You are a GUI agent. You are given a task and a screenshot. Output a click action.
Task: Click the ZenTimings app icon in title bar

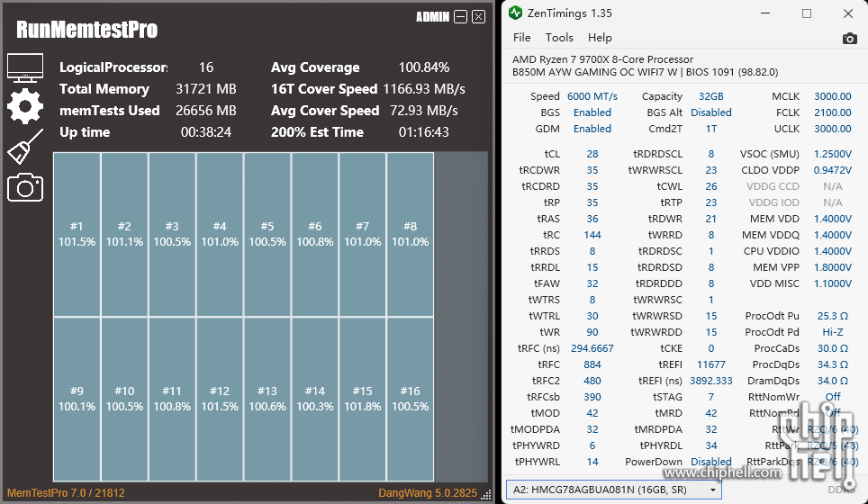[x=515, y=13]
